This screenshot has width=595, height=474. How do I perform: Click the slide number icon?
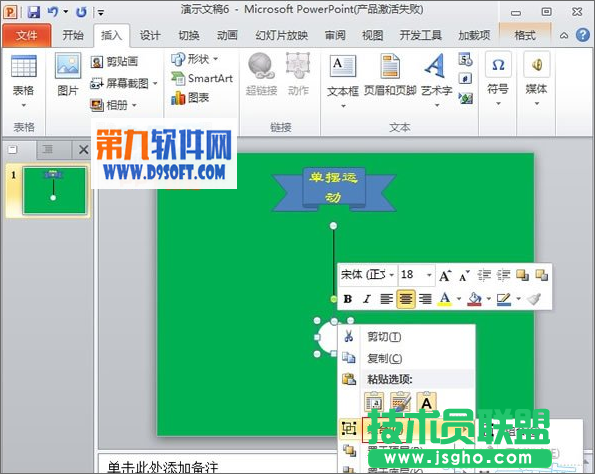(465, 79)
